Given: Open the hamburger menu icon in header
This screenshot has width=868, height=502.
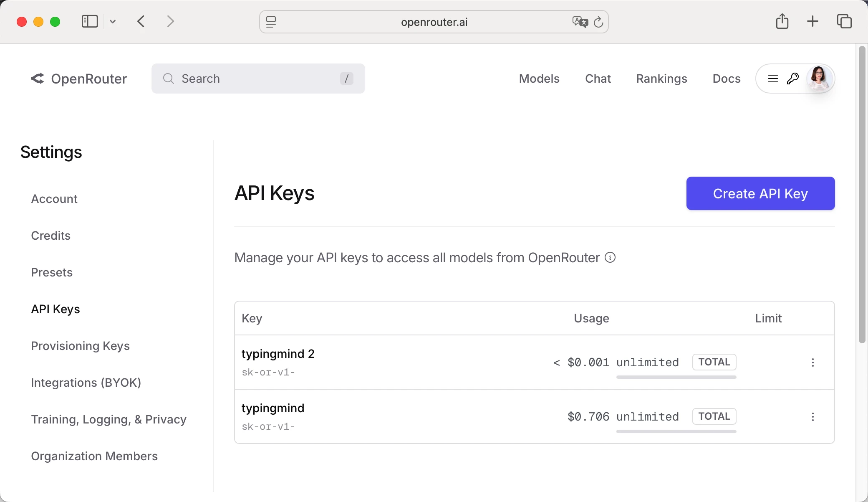Looking at the screenshot, I should [772, 79].
